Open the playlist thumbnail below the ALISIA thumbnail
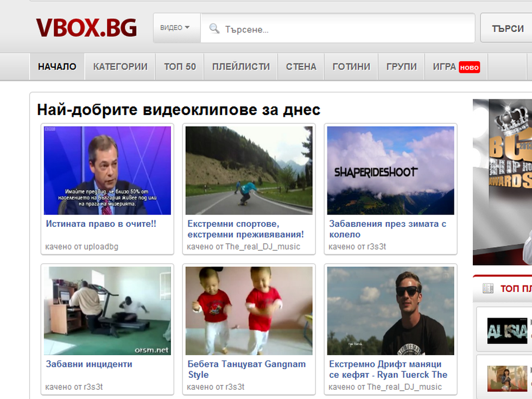Viewport: 532px width, 399px height. [x=507, y=379]
